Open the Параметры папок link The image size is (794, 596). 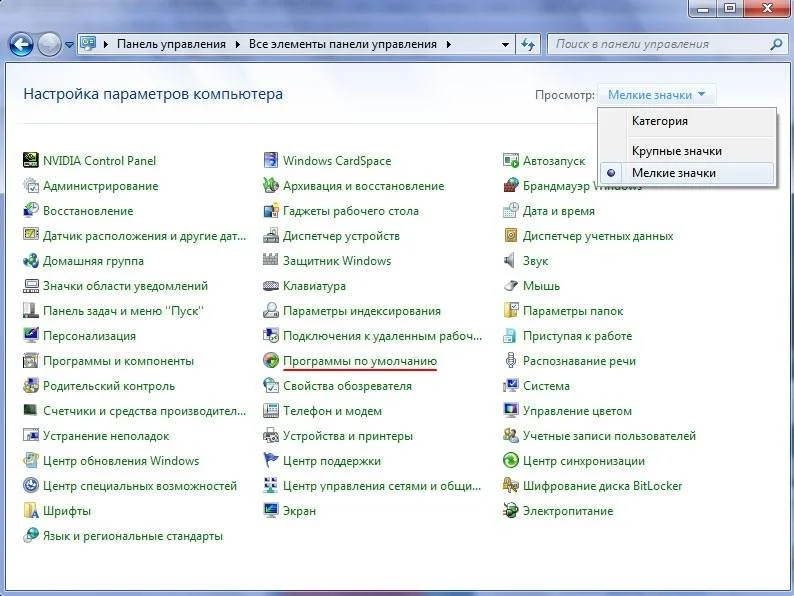point(573,310)
